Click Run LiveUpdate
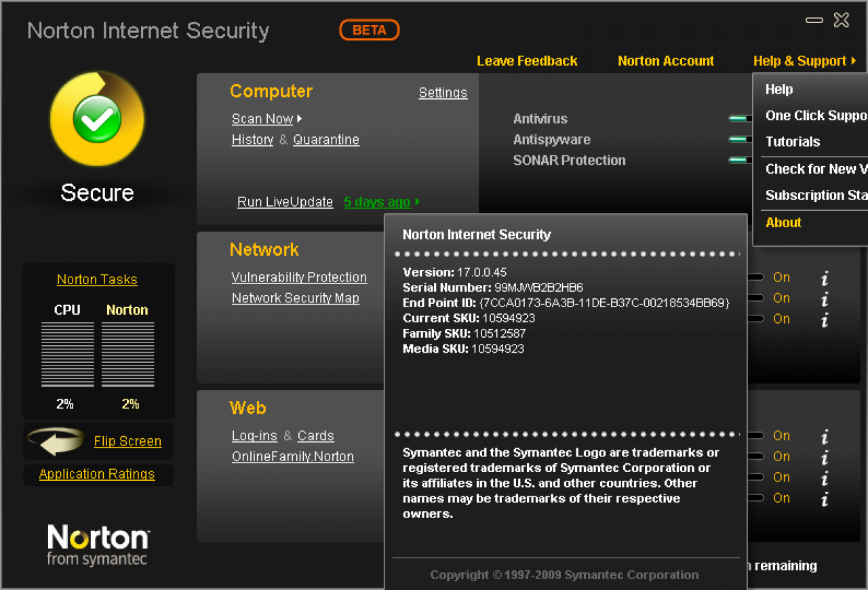This screenshot has width=868, height=590. click(285, 202)
